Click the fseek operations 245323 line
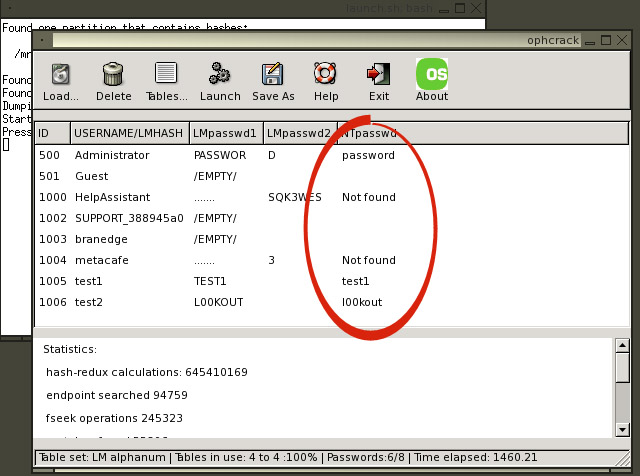This screenshot has width=640, height=476. click(x=114, y=418)
